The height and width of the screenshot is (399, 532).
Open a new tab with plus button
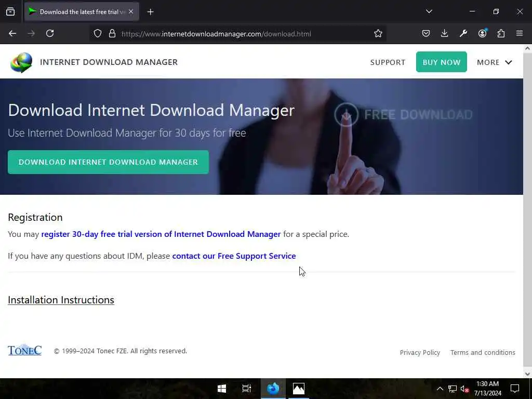point(150,12)
